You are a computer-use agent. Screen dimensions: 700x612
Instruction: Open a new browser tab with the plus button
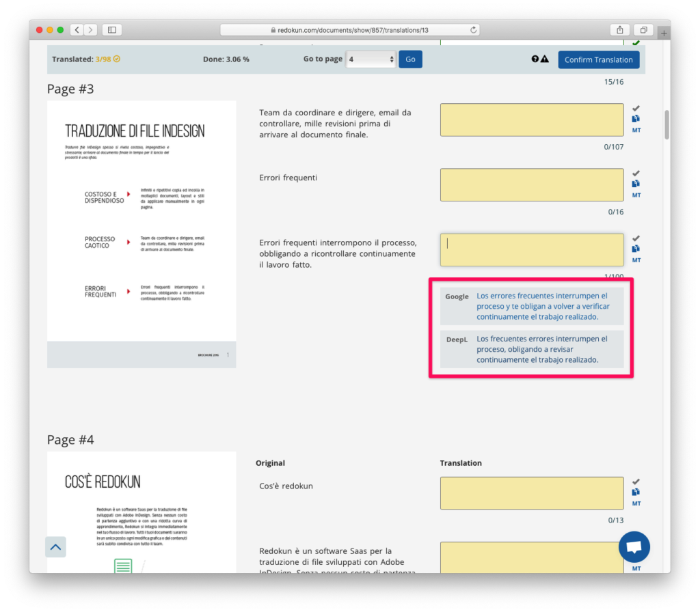click(x=664, y=32)
